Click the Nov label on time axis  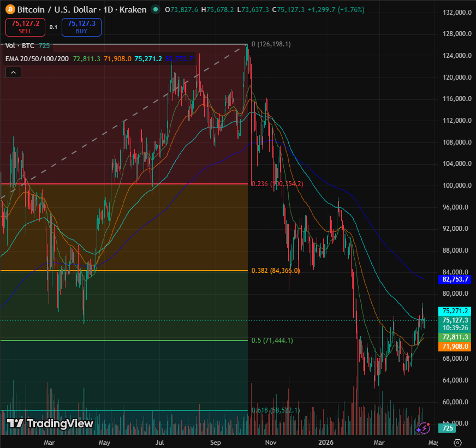pos(271,443)
